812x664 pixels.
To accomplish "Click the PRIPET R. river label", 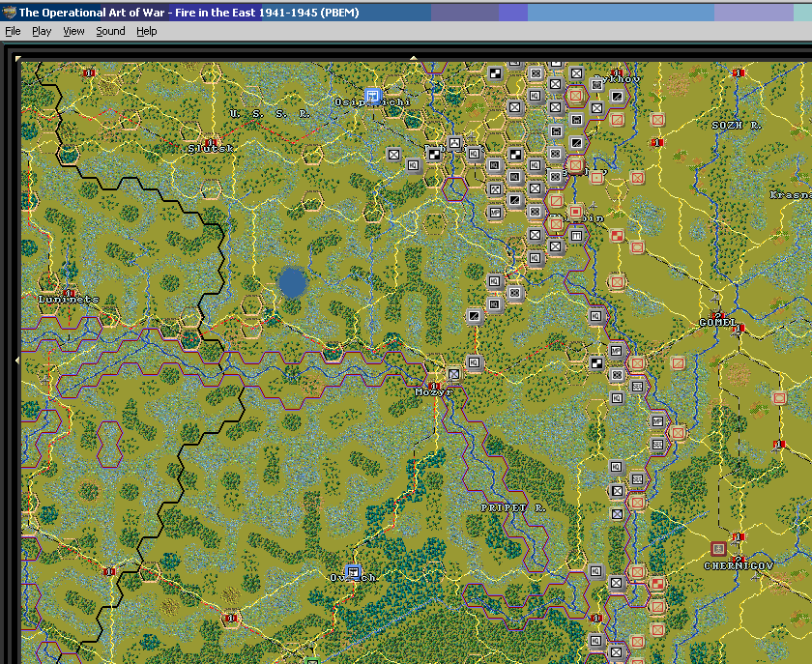I will [x=512, y=508].
